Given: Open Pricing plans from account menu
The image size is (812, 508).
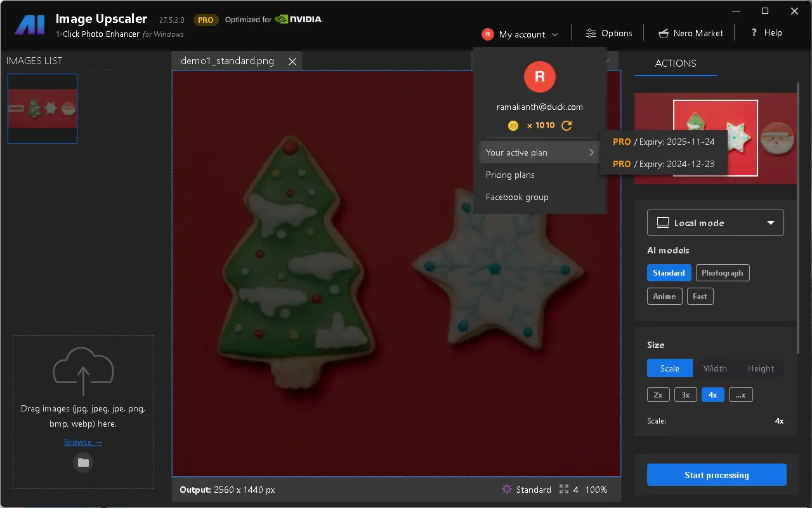Looking at the screenshot, I should click(x=510, y=175).
